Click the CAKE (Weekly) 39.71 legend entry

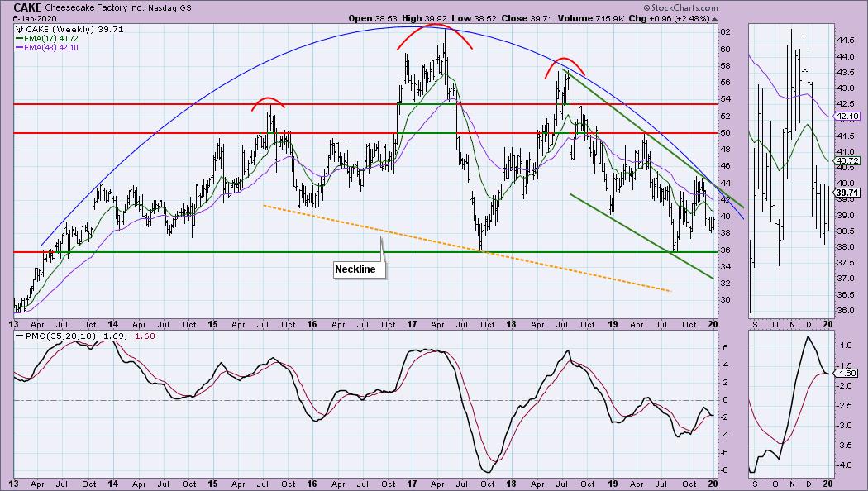(74, 29)
